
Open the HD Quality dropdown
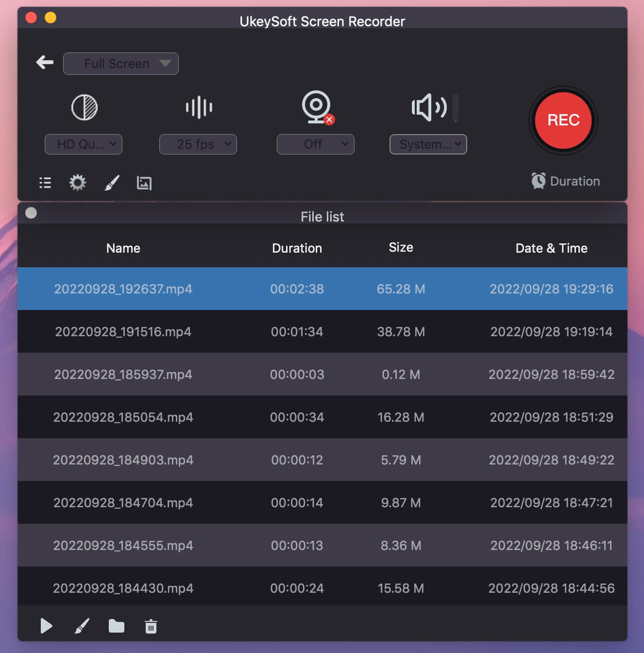(x=84, y=144)
